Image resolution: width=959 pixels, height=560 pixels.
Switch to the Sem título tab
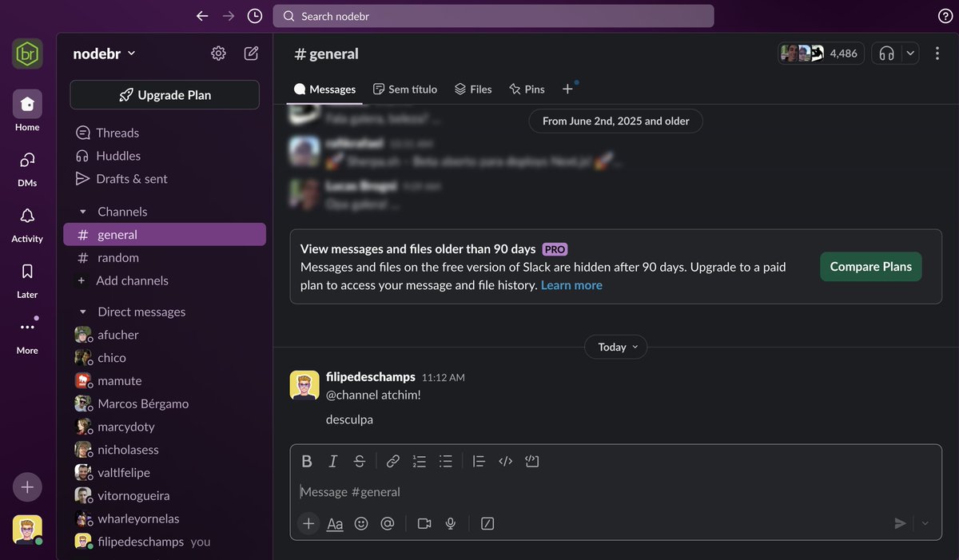pyautogui.click(x=405, y=89)
